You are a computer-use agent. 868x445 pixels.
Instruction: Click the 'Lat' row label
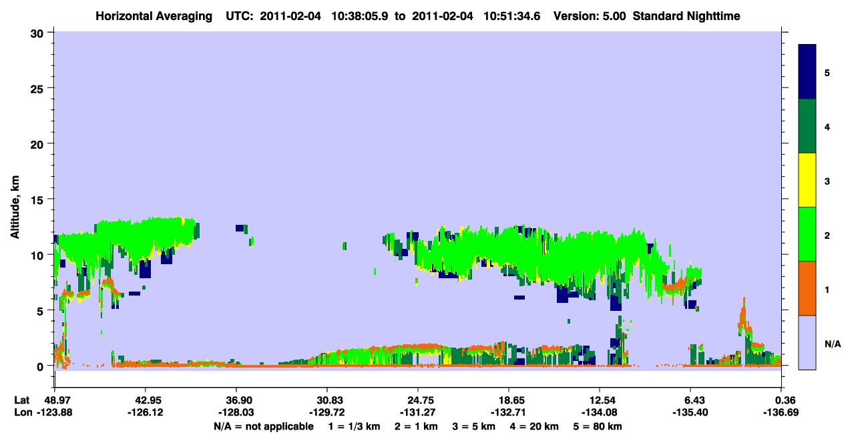coord(22,400)
